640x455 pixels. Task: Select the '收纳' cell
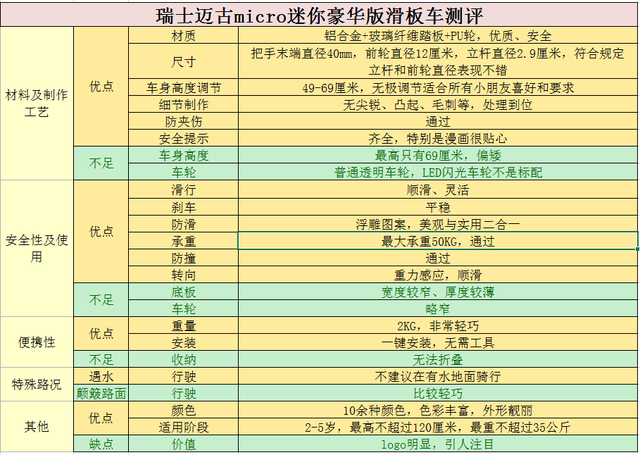183,360
